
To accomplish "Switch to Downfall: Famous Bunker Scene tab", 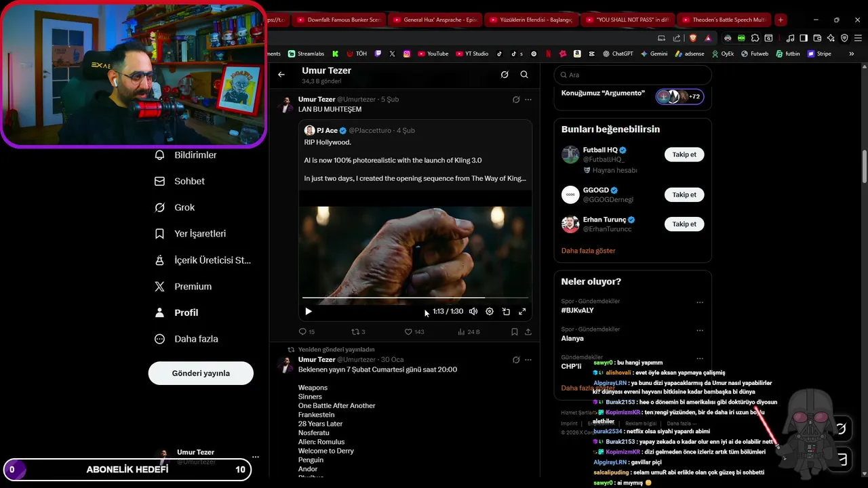I will tap(339, 20).
